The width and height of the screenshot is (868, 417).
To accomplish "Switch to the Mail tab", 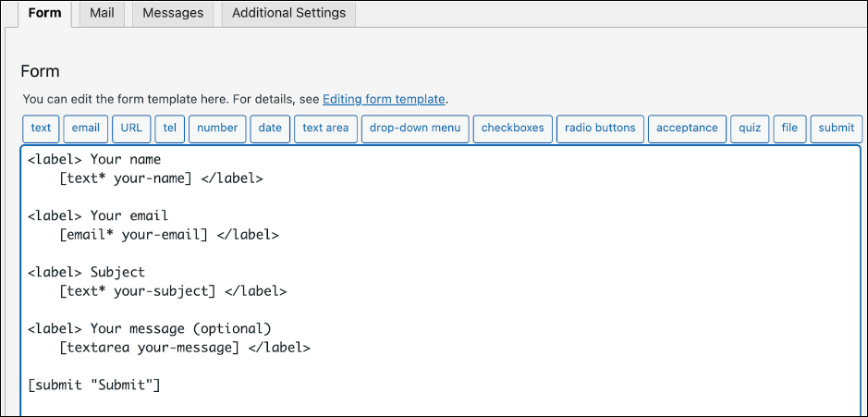I will [x=102, y=13].
